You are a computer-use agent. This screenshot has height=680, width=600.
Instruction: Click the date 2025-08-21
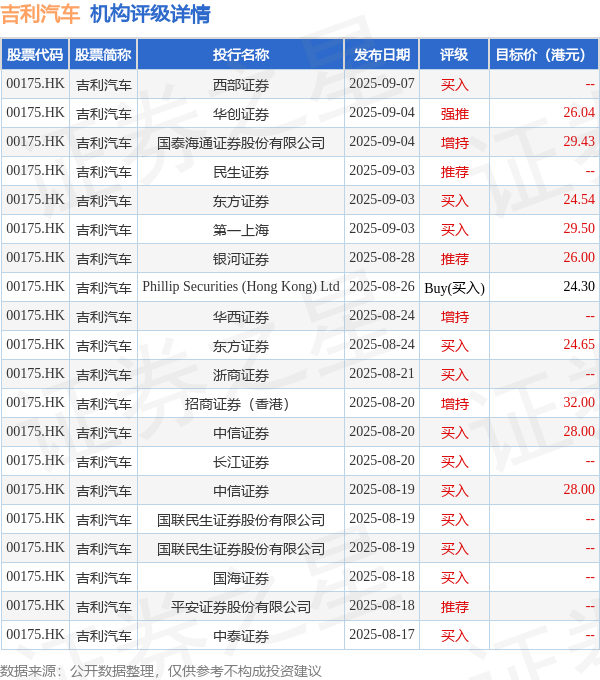[382, 373]
